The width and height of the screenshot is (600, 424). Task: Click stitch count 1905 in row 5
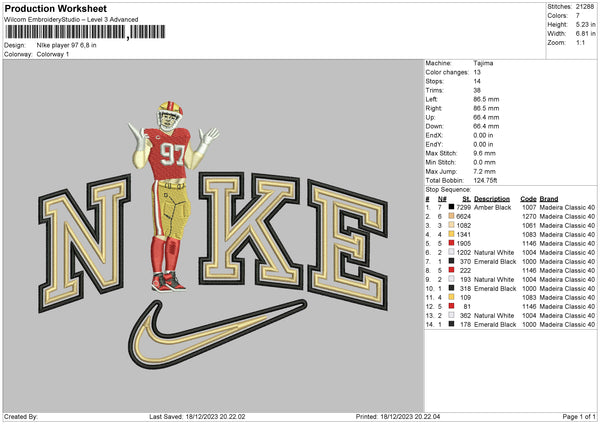(463, 243)
